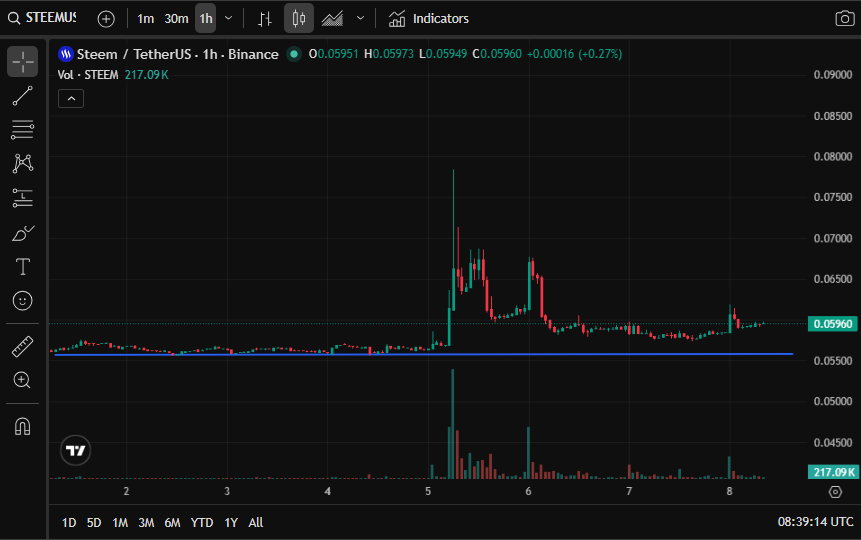
Task: Click the current price label 0.05960
Action: (x=832, y=324)
